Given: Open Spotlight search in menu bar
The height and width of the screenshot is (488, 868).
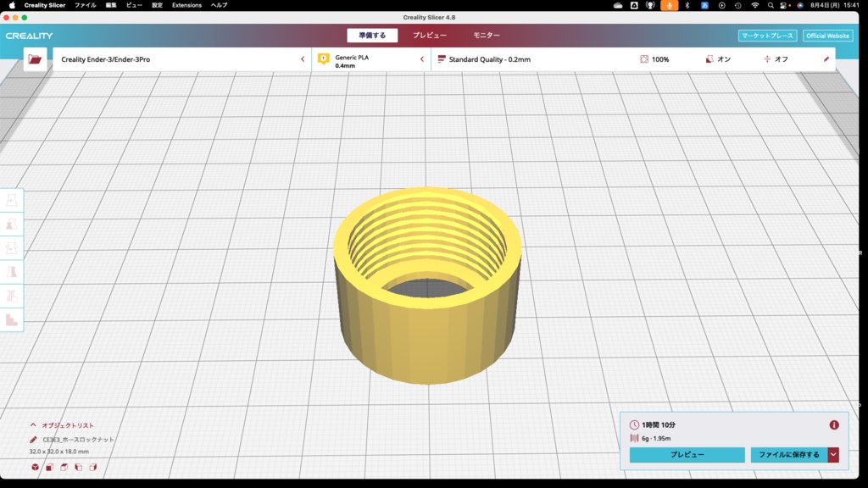Looking at the screenshot, I should click(x=771, y=5).
